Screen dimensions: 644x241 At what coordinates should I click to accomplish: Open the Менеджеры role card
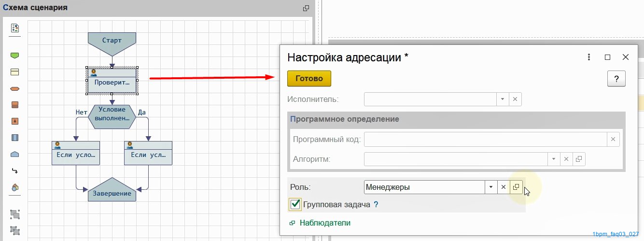click(x=516, y=187)
